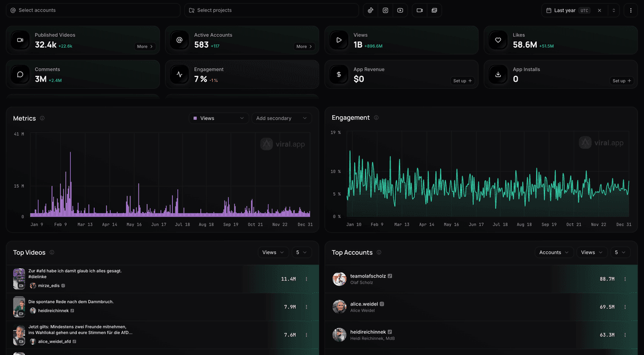Open the Select accounts dropdown

tap(93, 10)
